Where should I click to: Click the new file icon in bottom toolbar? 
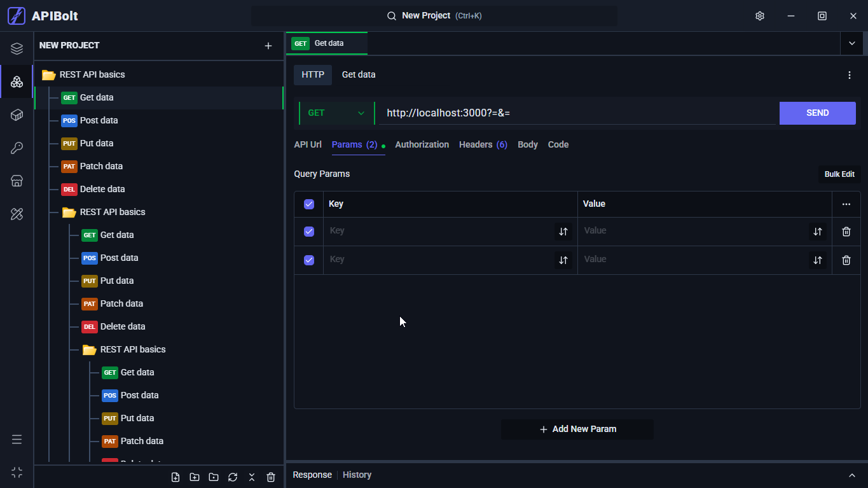tap(176, 477)
